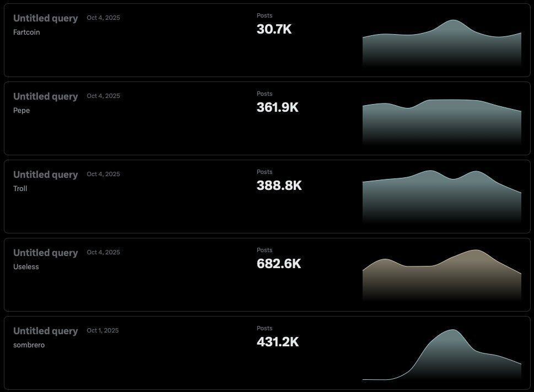Click the Fartcoin query keyword text
Screen dimensions: 534x392
[26, 32]
